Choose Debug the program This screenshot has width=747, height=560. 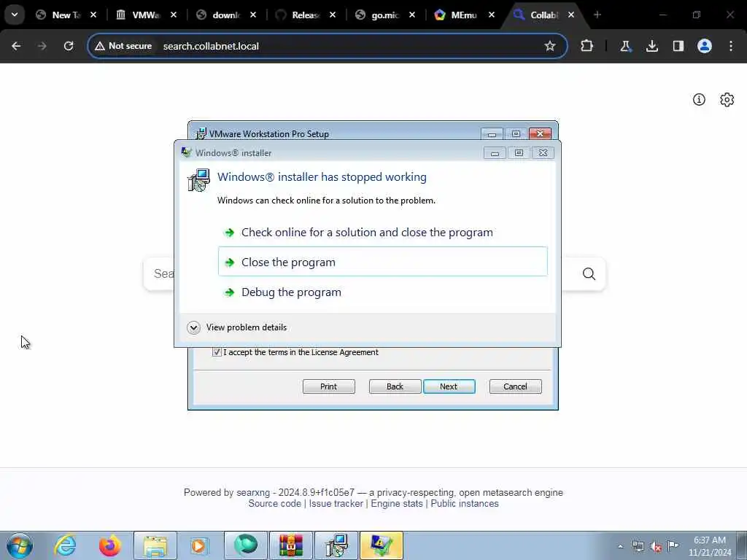(x=382, y=292)
